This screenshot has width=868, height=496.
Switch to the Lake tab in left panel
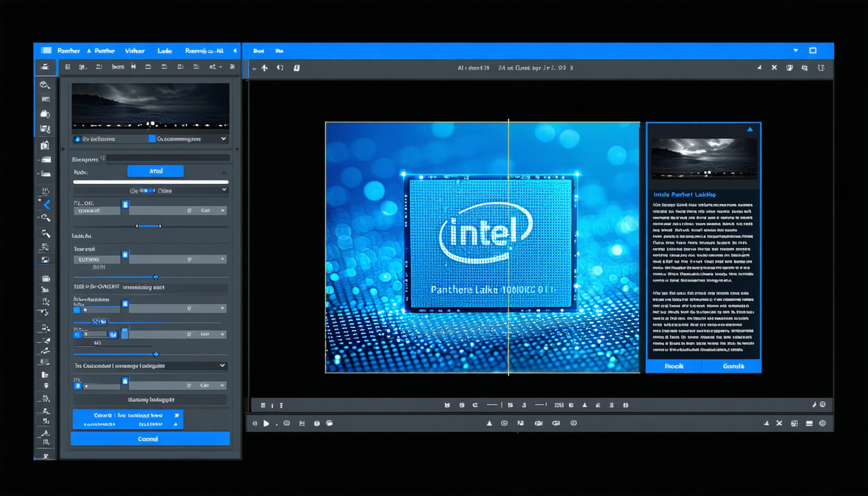tap(165, 50)
